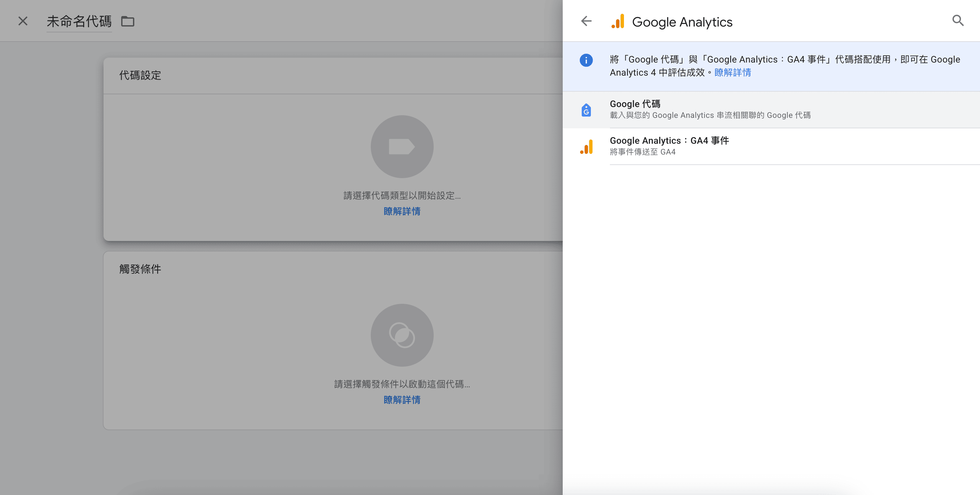Click the 代碼設定 section header

[x=140, y=75]
